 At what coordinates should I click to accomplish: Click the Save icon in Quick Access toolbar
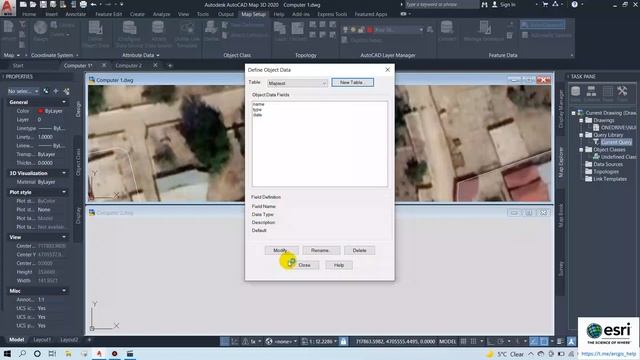43,4
